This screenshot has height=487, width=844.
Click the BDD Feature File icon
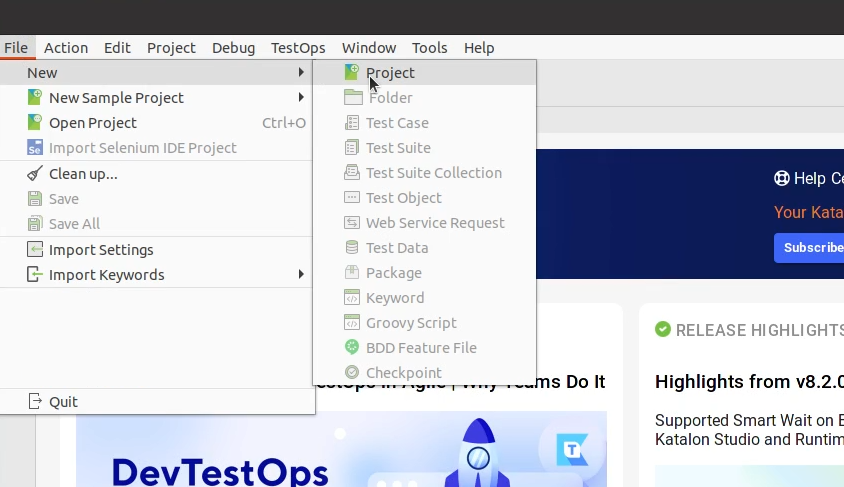click(x=352, y=347)
